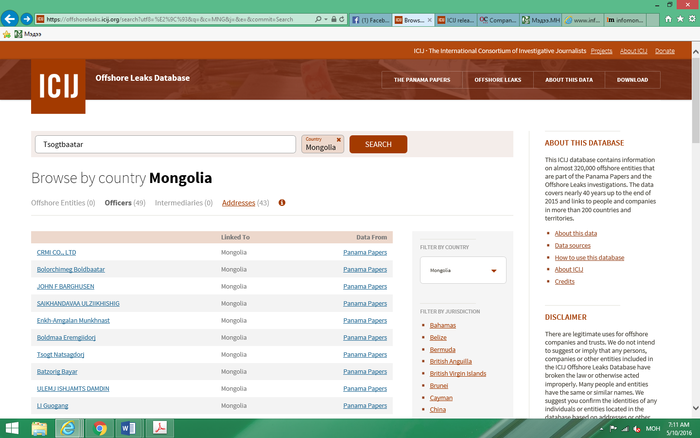Click the Projects link in top bar
Viewport: 700px width, 438px height.
(x=601, y=51)
